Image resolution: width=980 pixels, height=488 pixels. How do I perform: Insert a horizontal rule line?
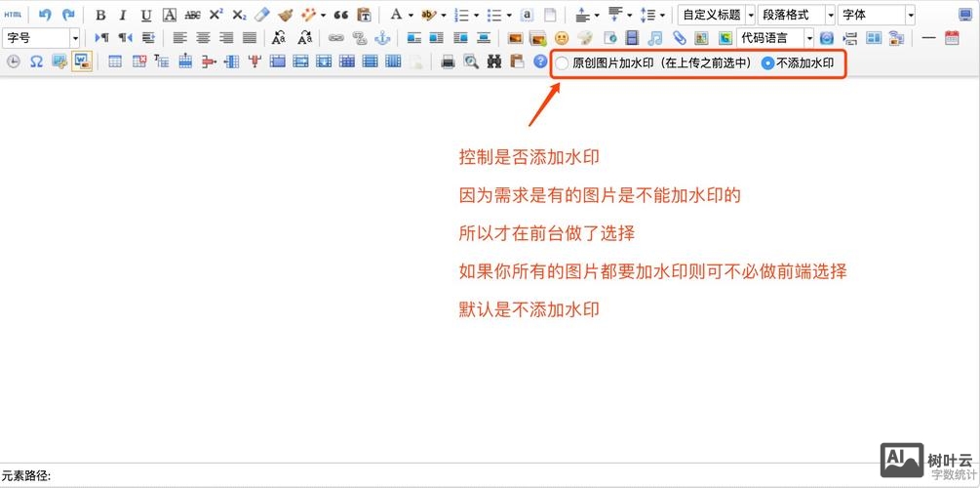coord(928,38)
